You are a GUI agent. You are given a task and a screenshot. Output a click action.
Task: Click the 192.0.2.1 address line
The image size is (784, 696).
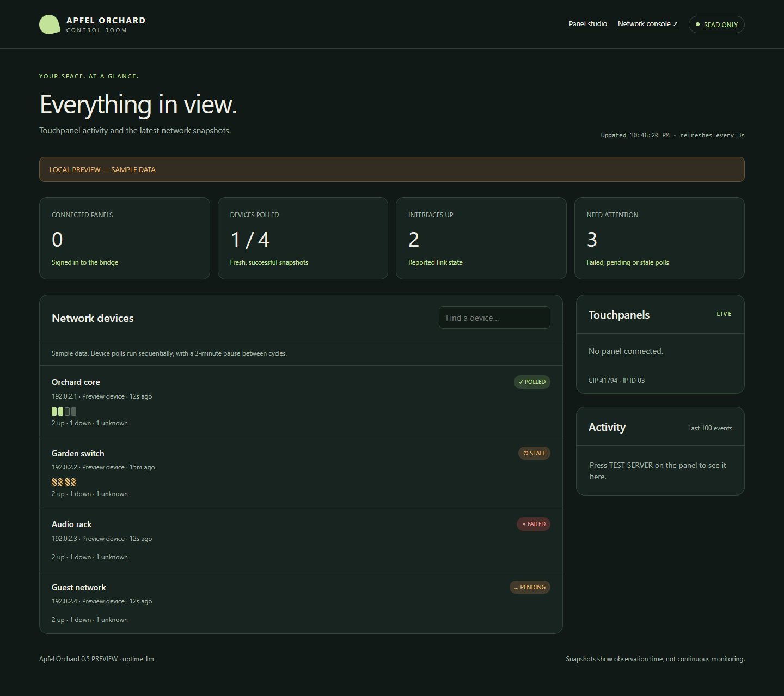point(102,396)
